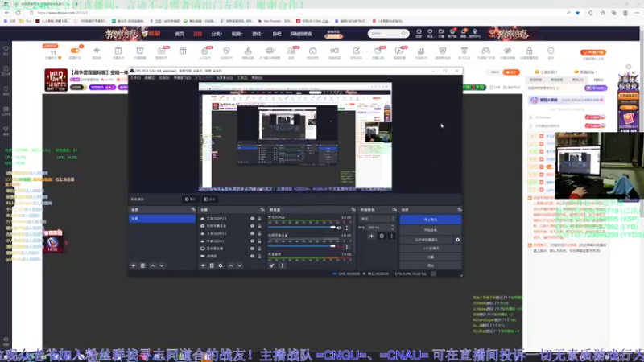Hide the display capture source
This screenshot has height=362, width=644.
pyautogui.click(x=252, y=249)
